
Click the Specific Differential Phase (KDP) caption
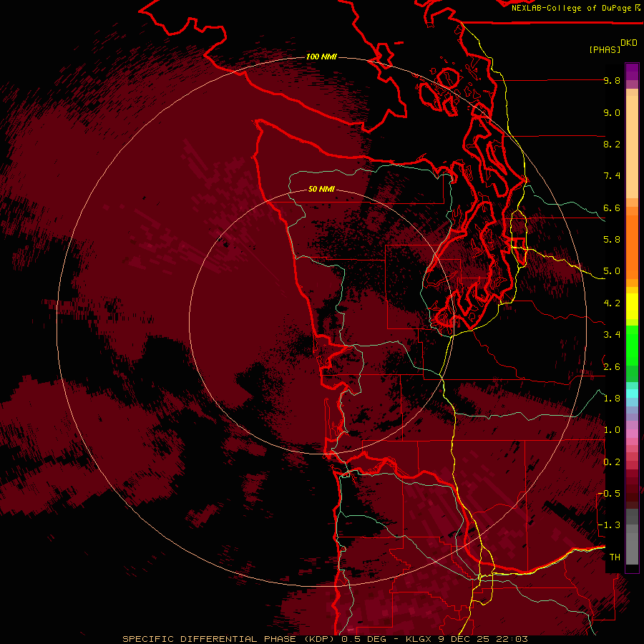tap(228, 639)
